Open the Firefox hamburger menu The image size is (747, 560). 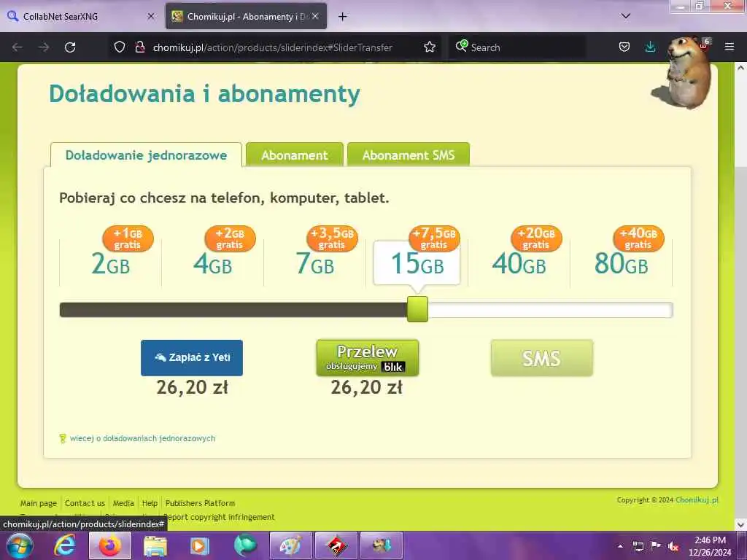tap(729, 47)
